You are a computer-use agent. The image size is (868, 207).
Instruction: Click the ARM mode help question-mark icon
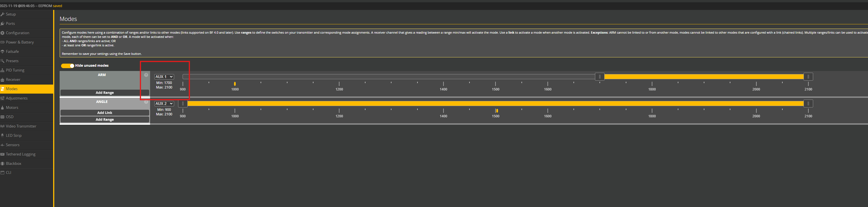[x=146, y=75]
